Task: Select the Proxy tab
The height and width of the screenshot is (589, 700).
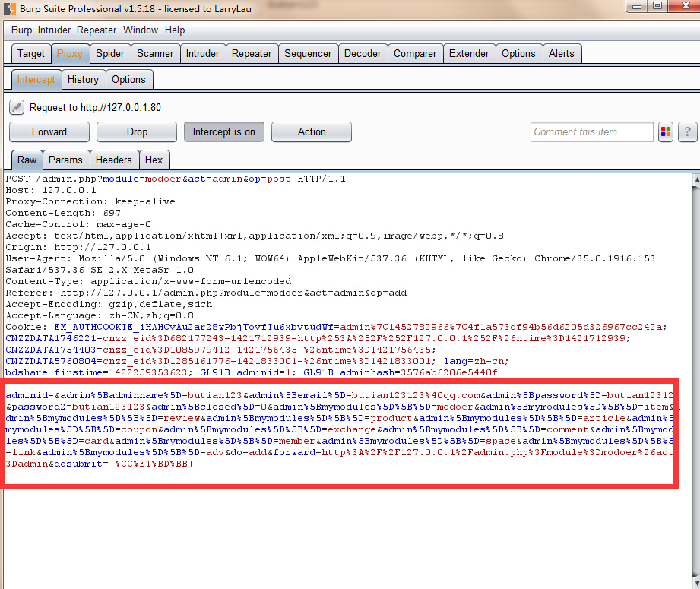Action: coord(70,54)
